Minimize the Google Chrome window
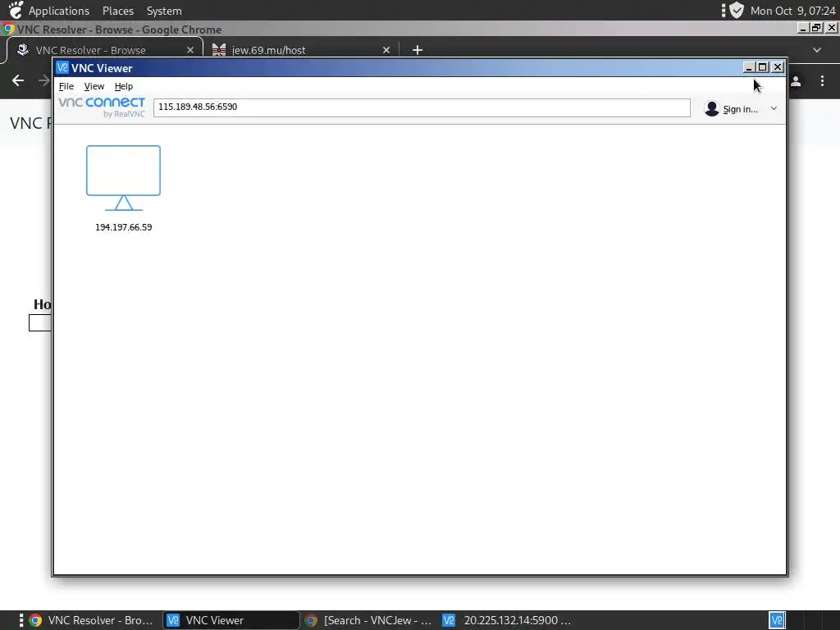Image resolution: width=840 pixels, height=630 pixels. point(802,28)
